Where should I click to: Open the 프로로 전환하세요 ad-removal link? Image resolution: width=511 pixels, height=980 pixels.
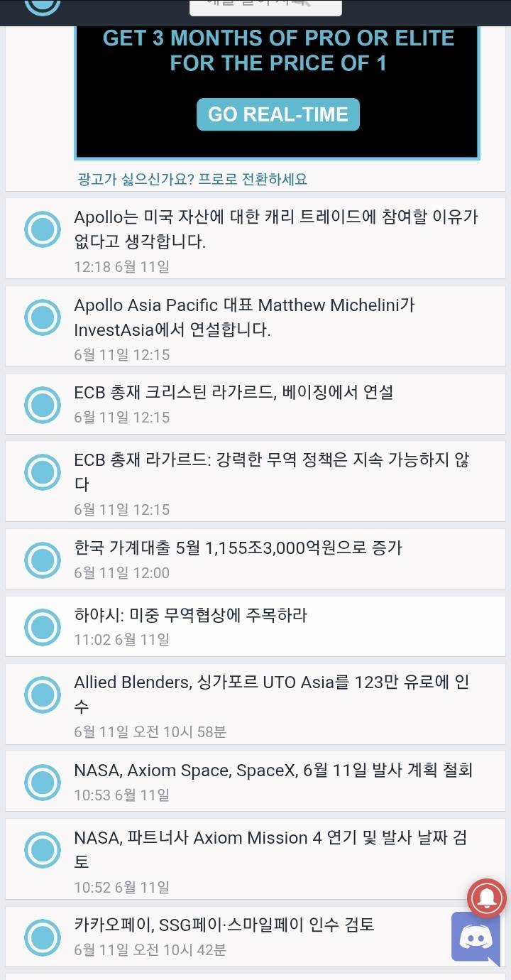(192, 179)
